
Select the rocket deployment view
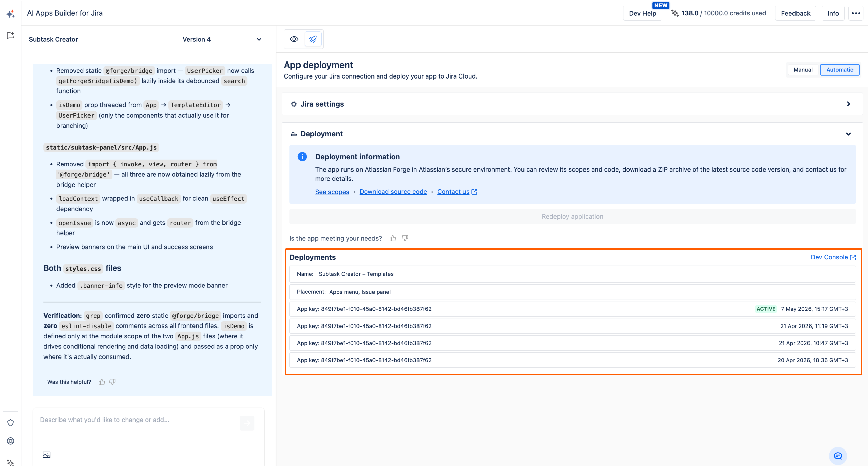(313, 39)
